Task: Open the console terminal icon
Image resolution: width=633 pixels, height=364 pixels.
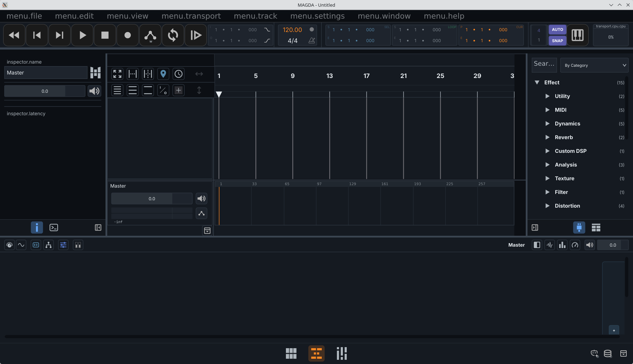Action: 54,228
